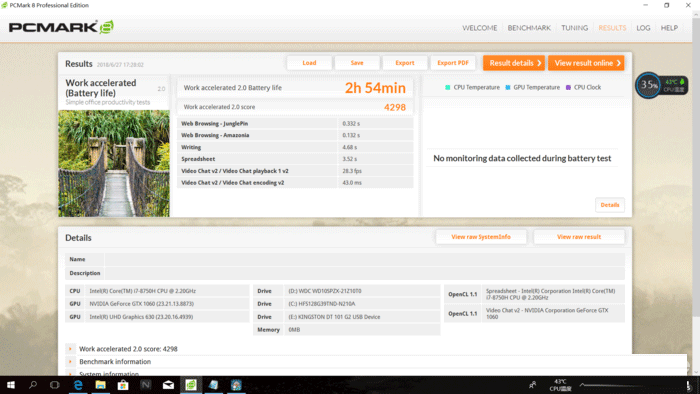The image size is (700, 394).
Task: Launch Microsoft Edge from taskbar
Action: click(78, 385)
